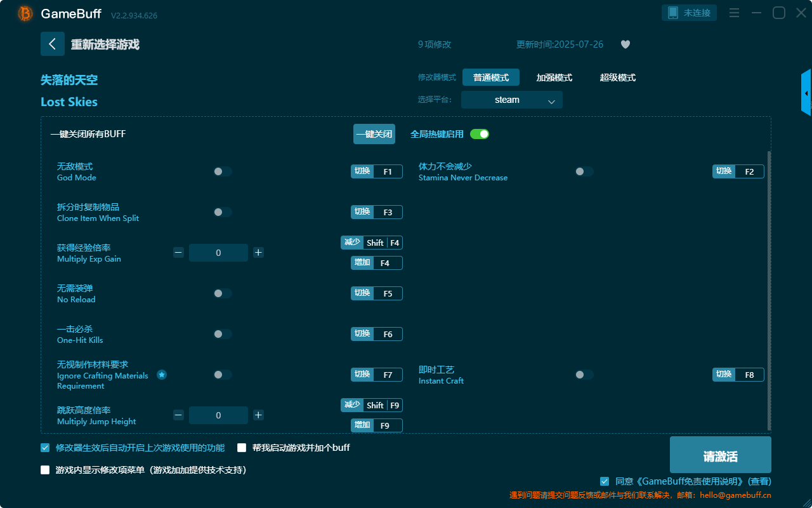Screen dimensions: 812x508
Task: Change No Reload hotkey F5
Action: [x=377, y=293]
